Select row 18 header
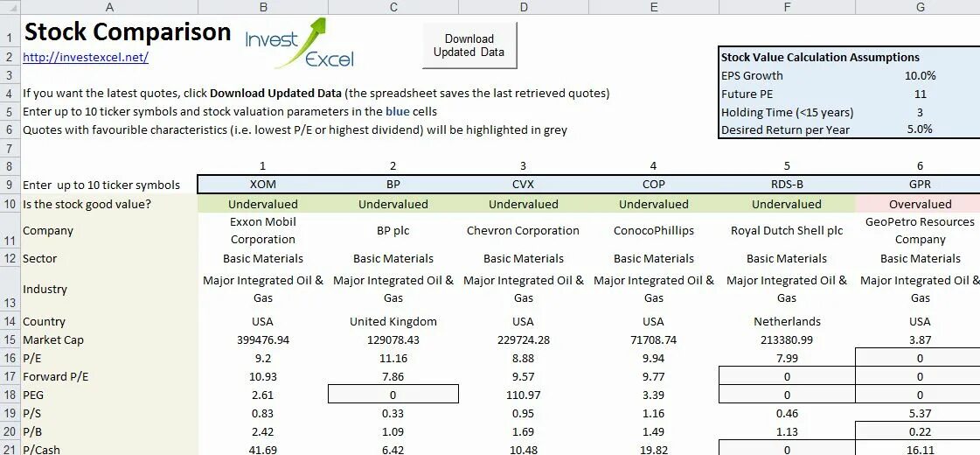This screenshot has width=980, height=455. click(x=10, y=395)
